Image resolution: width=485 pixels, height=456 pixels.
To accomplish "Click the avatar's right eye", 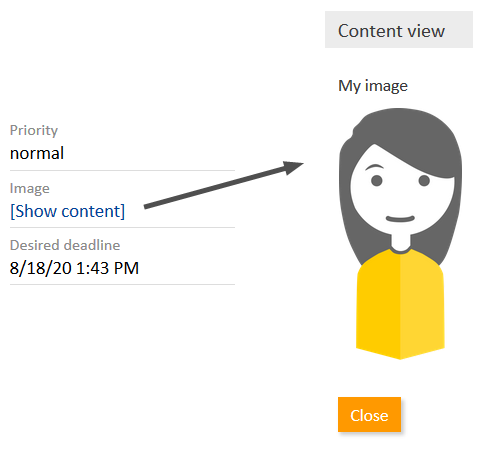I will click(x=424, y=181).
